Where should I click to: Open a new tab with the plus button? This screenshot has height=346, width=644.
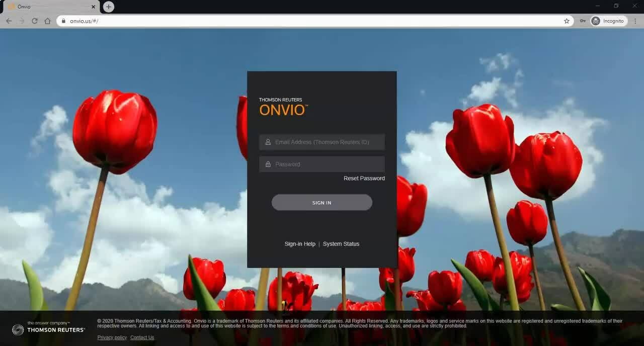[109, 7]
